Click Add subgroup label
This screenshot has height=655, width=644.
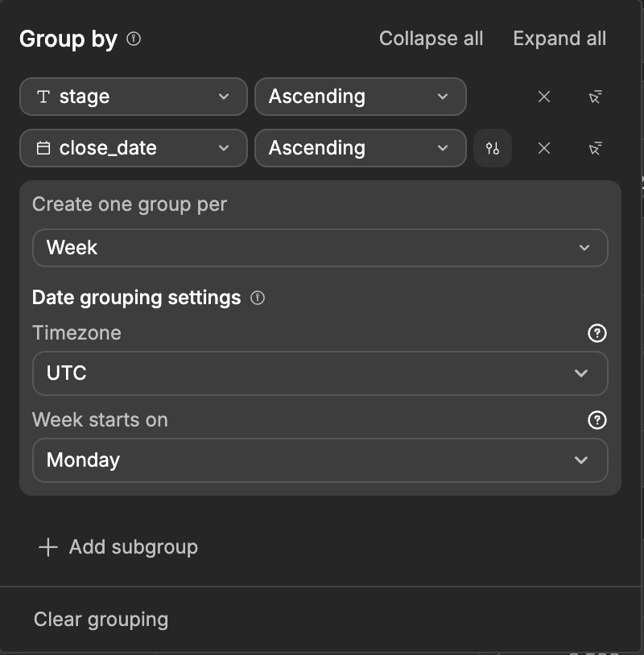(134, 547)
